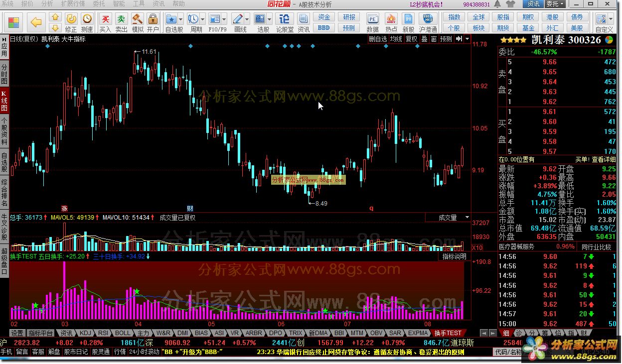622x364 pixels.
Task: Open the 选股 stock screener icon
Action: click(x=260, y=19)
